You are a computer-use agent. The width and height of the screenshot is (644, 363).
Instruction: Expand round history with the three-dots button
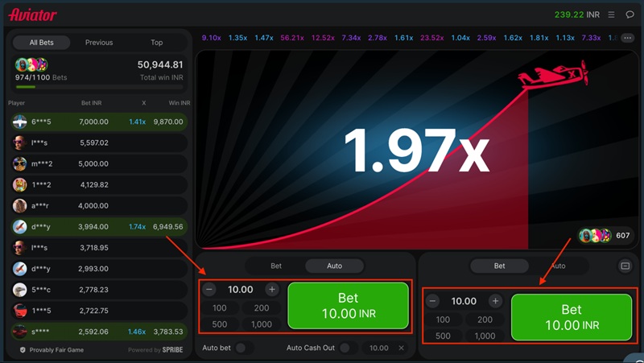pos(627,38)
